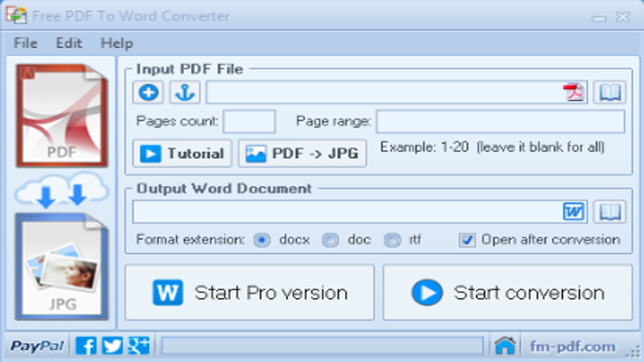Click the blue Word icon in output field
This screenshot has height=362, width=644.
(x=574, y=211)
